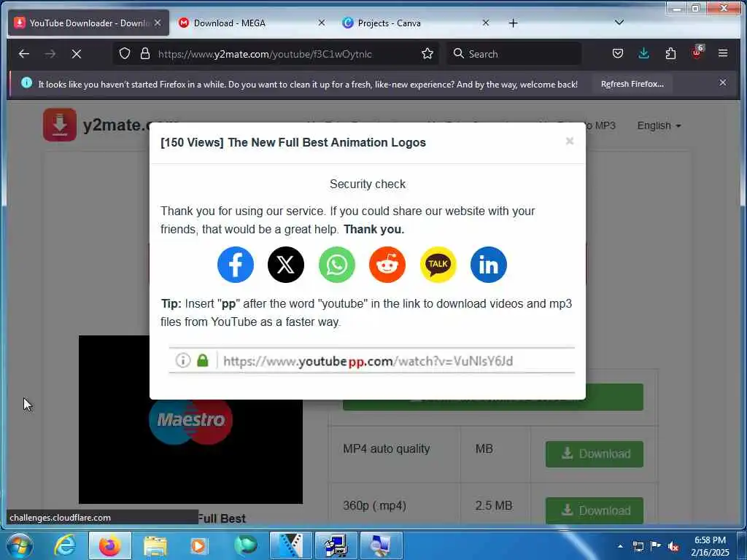Screen dimensions: 747x560
Task: Click the muted volume tray icon
Action: 673,547
